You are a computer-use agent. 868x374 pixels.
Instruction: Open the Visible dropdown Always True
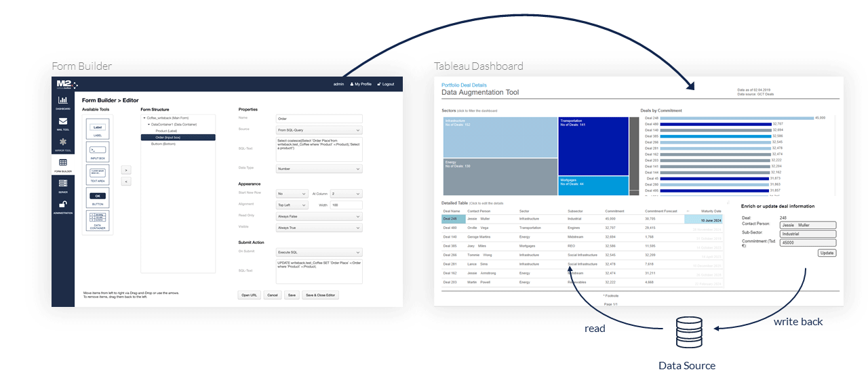[x=319, y=228]
